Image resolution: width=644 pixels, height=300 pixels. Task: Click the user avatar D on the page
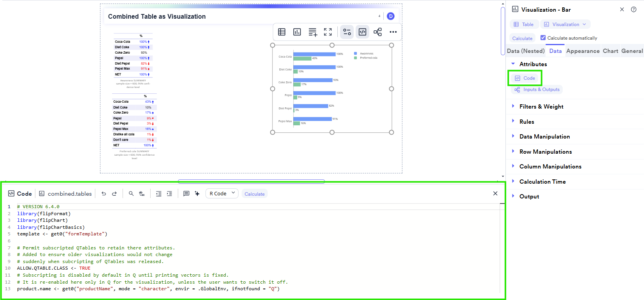coord(391,16)
